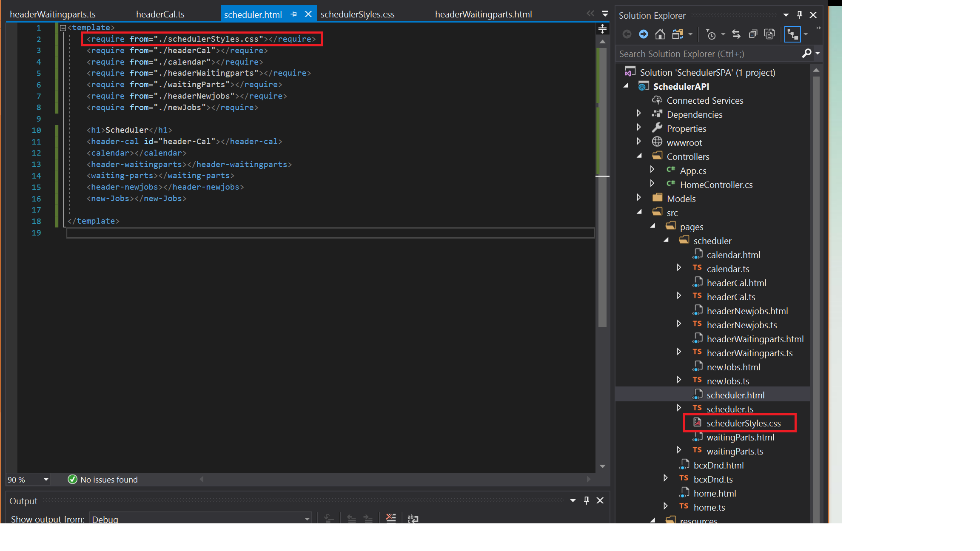980x551 pixels.
Task: Select home.ts file
Action: [709, 508]
